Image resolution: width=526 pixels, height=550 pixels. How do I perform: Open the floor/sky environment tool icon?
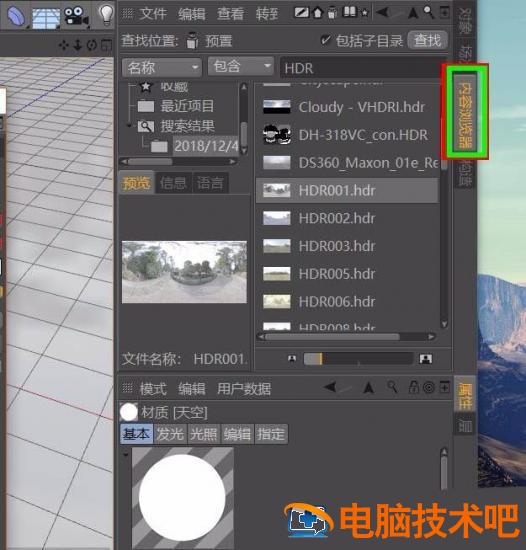(46, 18)
